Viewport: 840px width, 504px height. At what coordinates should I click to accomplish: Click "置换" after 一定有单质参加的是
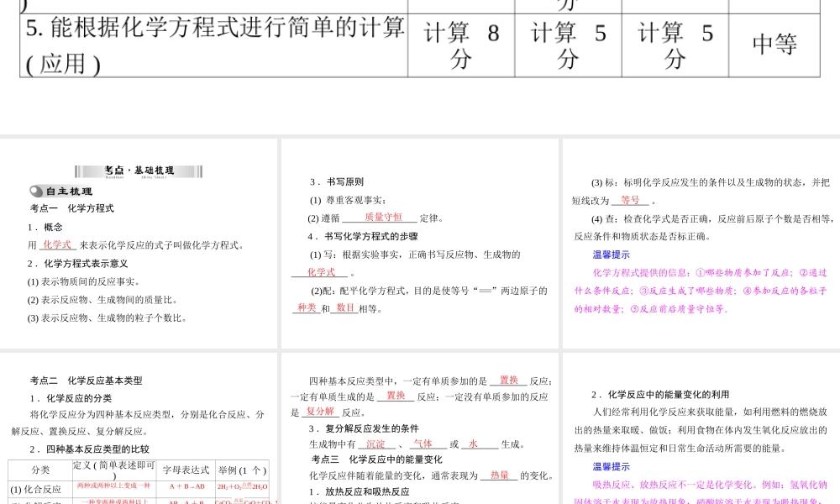(x=509, y=381)
